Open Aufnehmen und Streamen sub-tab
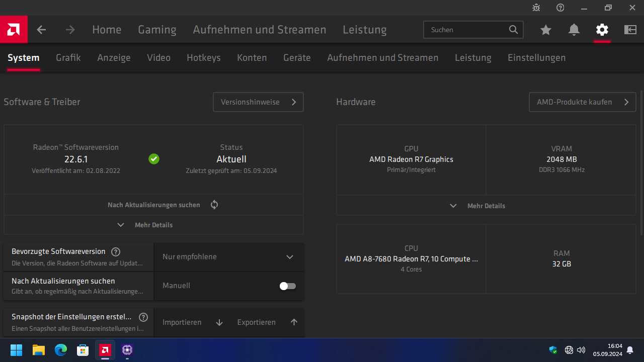 click(x=383, y=58)
